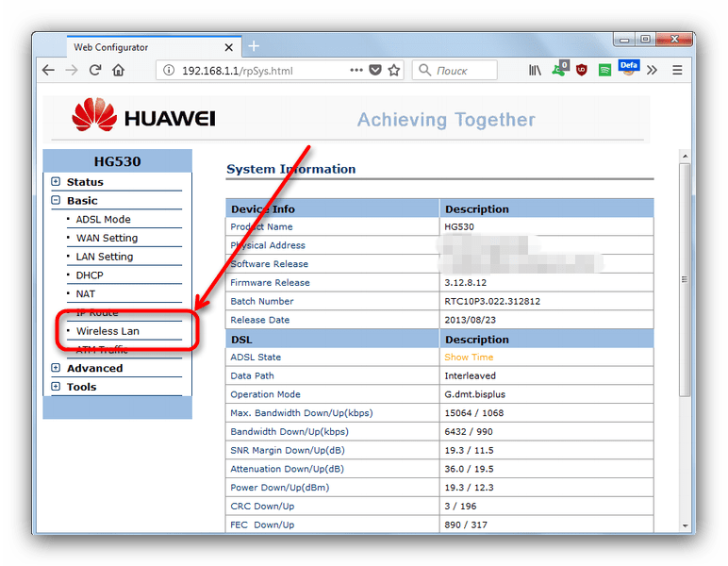
Task: Expand the Advanced menu section
Action: pyautogui.click(x=56, y=368)
